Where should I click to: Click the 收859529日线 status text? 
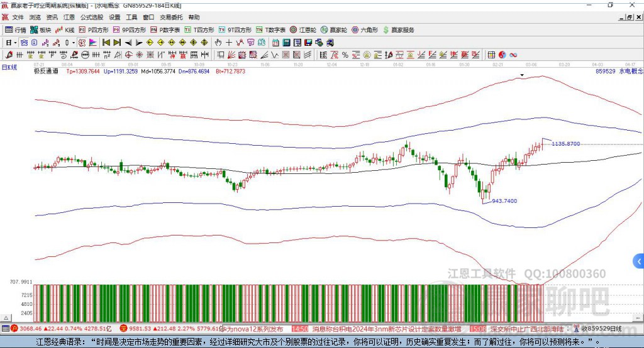point(602,329)
